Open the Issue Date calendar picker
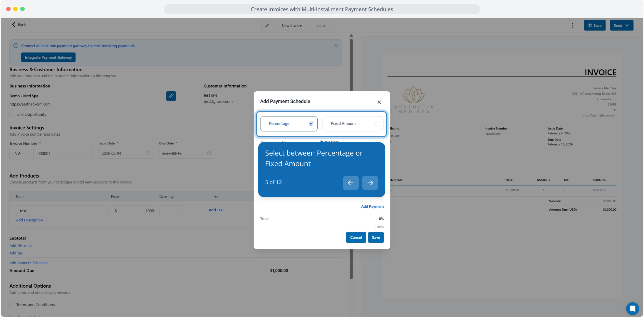This screenshot has width=644, height=317. (148, 153)
